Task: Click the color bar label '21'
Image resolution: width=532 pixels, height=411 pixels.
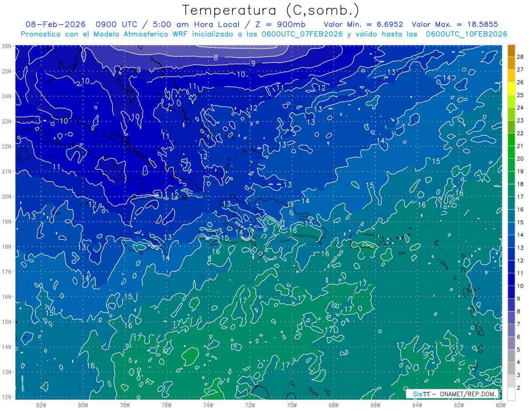Action: 520,146
